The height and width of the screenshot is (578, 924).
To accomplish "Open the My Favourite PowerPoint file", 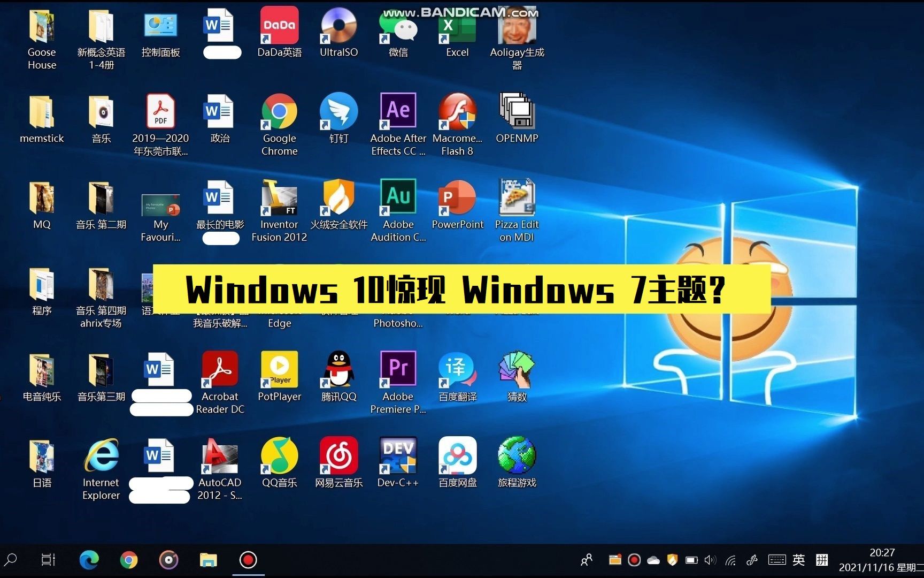I will coord(160,218).
